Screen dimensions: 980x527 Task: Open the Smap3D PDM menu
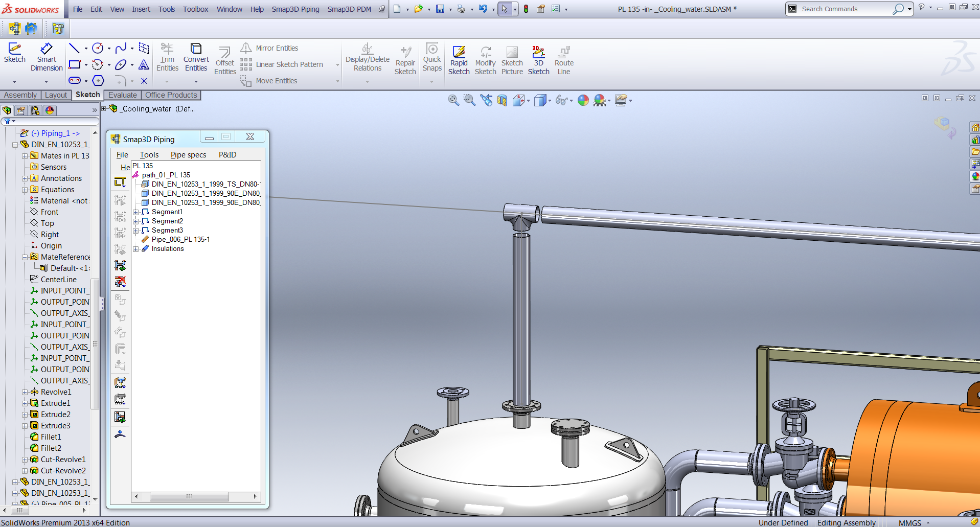[349, 9]
